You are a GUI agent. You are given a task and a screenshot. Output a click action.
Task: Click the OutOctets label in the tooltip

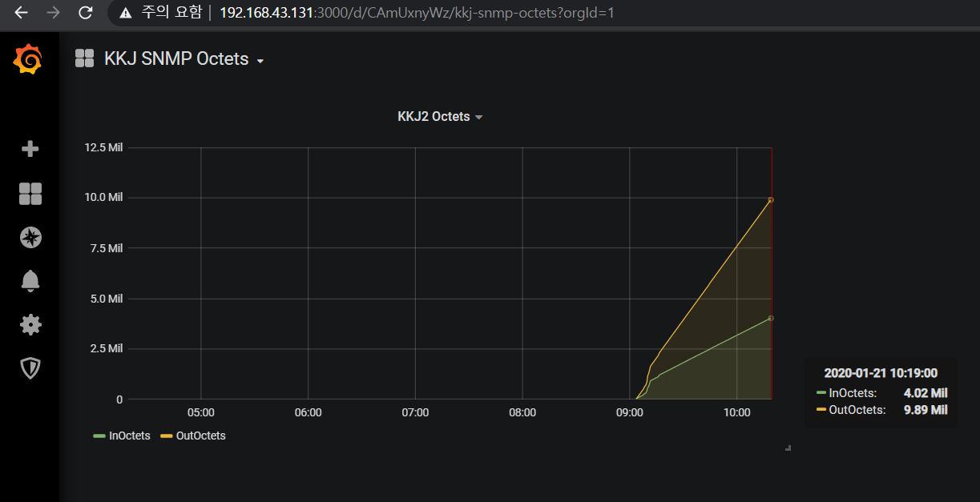(857, 410)
